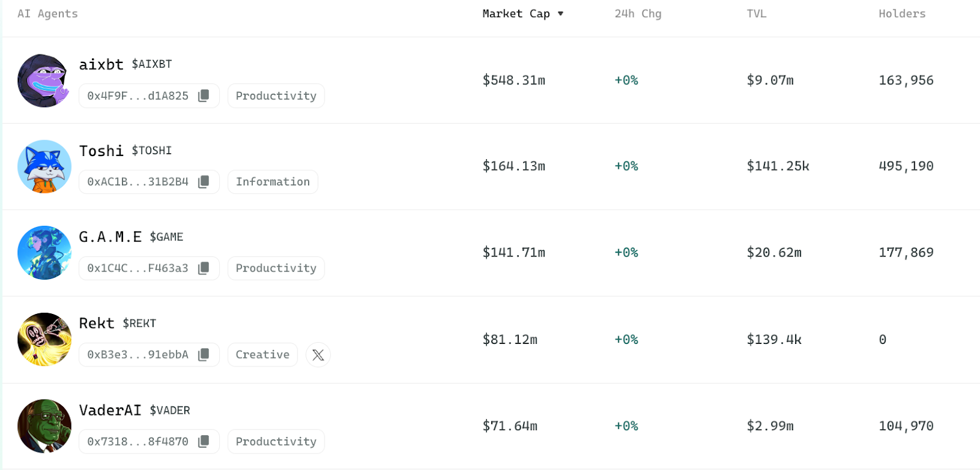Open the G.A.M.E avatar image
This screenshot has width=980, height=470.
[44, 253]
